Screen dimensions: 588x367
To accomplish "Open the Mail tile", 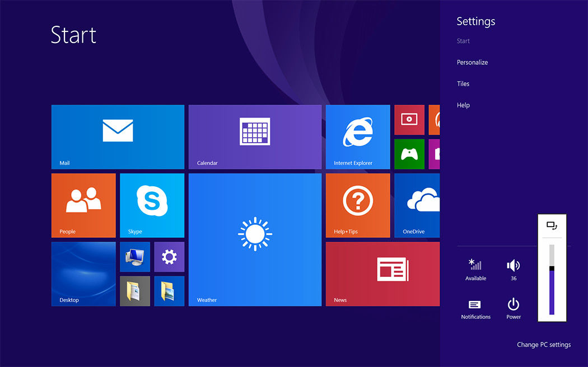I will coord(118,137).
